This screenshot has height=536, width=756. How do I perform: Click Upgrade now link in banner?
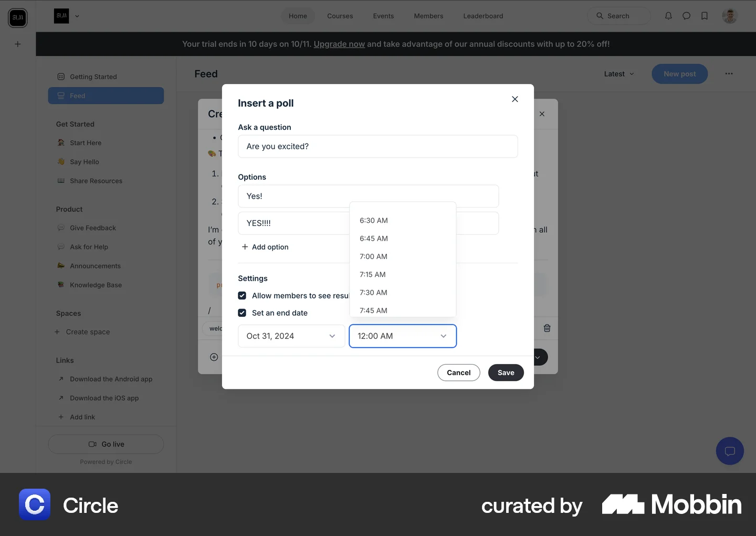click(339, 44)
